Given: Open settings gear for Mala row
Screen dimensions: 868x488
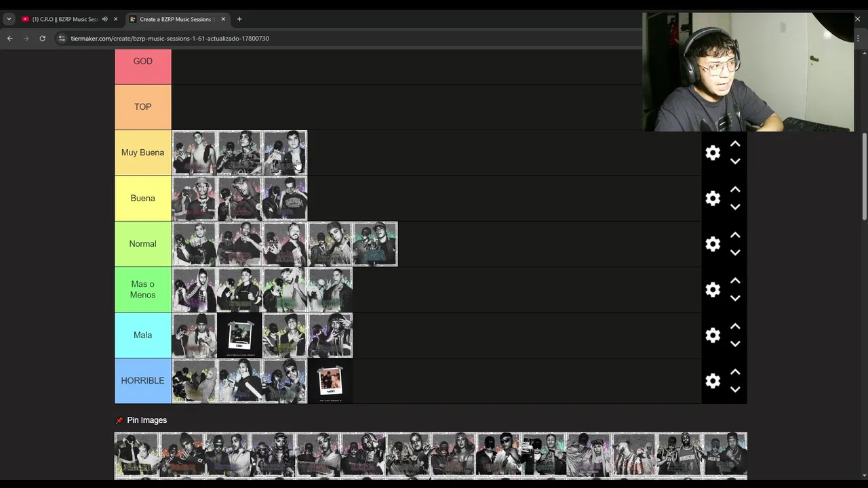Looking at the screenshot, I should coord(713,335).
